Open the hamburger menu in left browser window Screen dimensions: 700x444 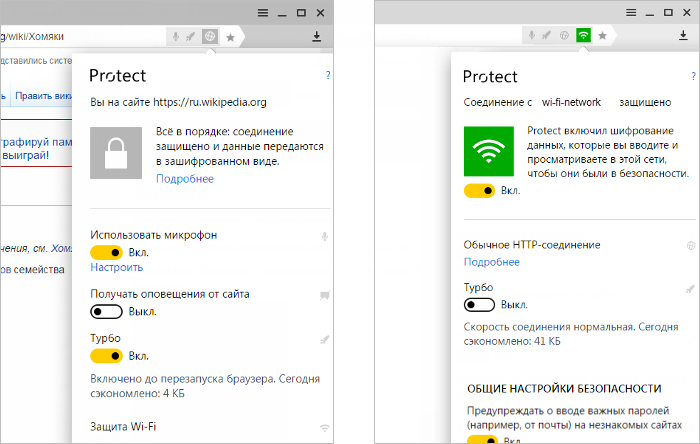[x=263, y=13]
